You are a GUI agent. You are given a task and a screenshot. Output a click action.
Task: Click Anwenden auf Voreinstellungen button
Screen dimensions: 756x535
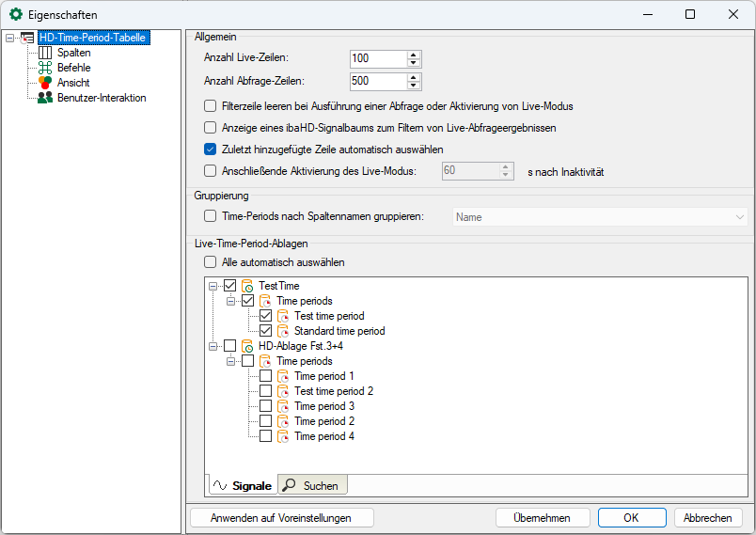pyautogui.click(x=281, y=518)
